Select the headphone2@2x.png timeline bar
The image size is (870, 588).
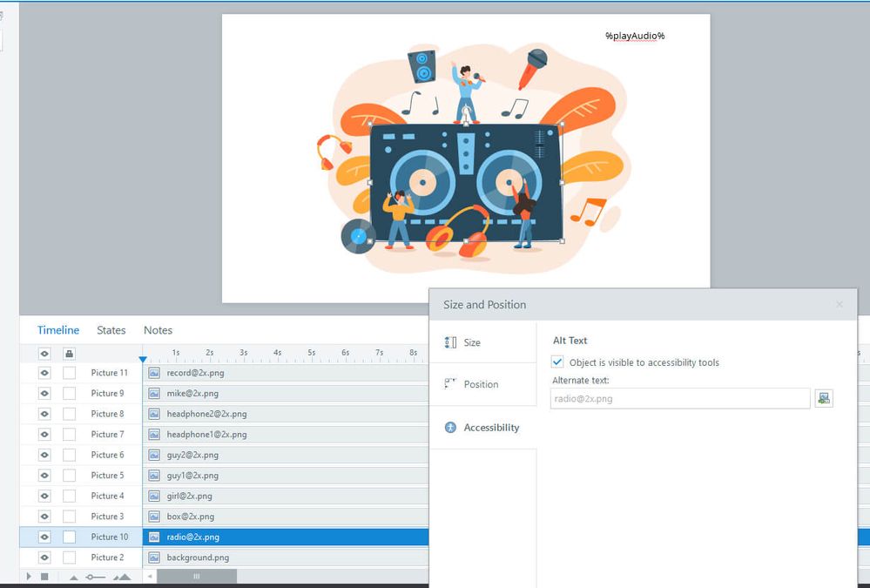coord(286,414)
